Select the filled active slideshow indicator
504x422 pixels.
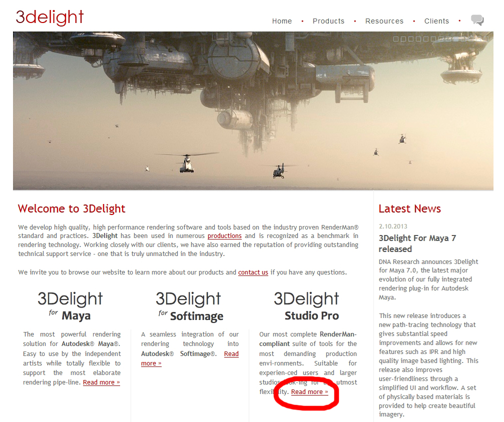click(x=456, y=39)
